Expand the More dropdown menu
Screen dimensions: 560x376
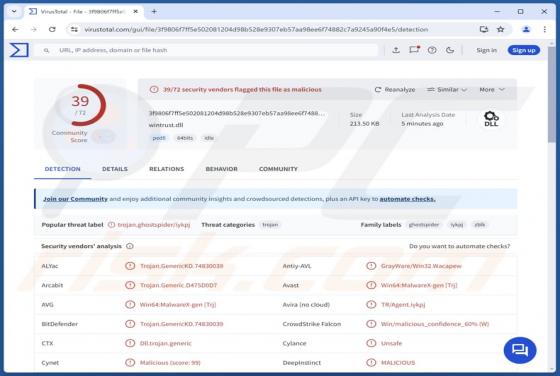tap(492, 89)
